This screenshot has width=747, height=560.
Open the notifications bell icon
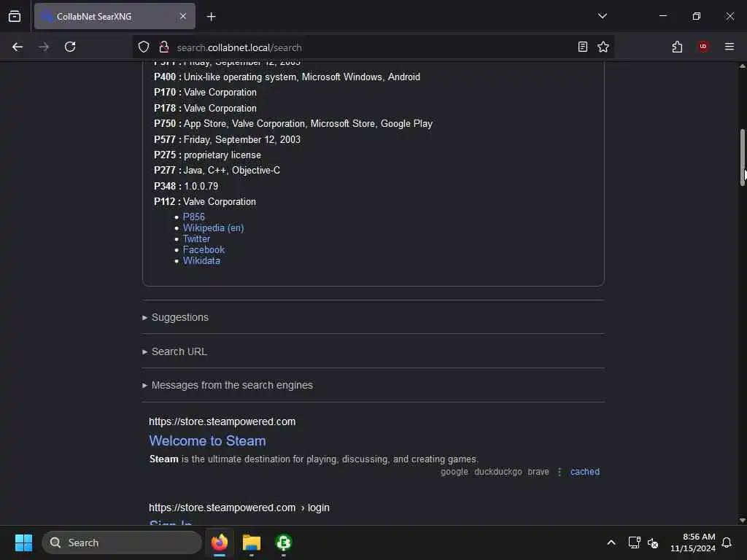coord(727,542)
